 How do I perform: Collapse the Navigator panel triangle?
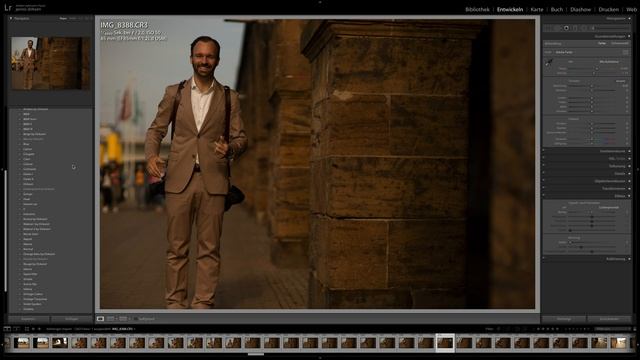tap(11, 18)
